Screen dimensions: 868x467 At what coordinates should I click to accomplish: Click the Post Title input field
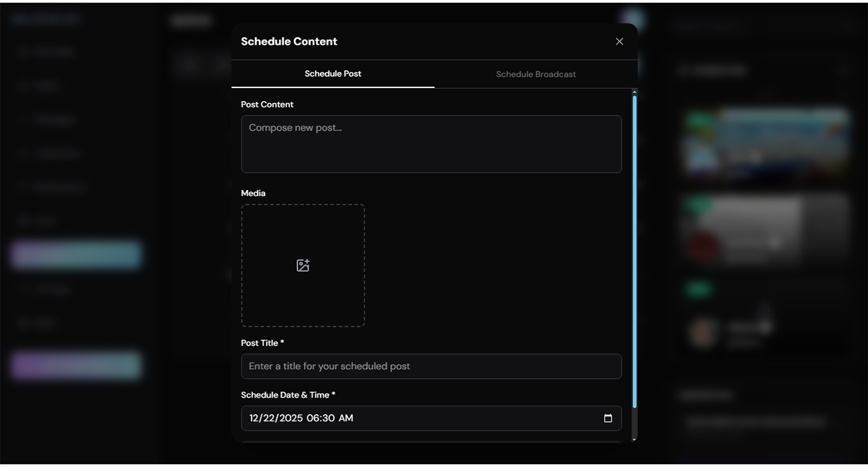(x=431, y=366)
